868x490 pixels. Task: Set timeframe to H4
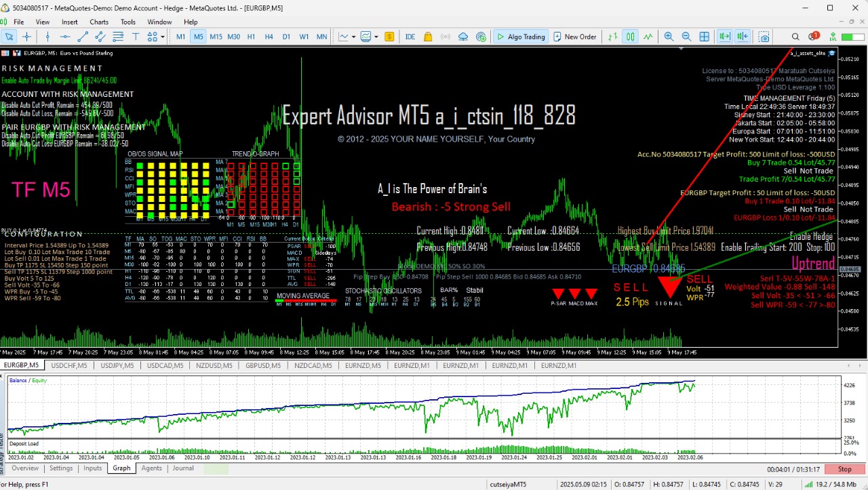point(269,37)
